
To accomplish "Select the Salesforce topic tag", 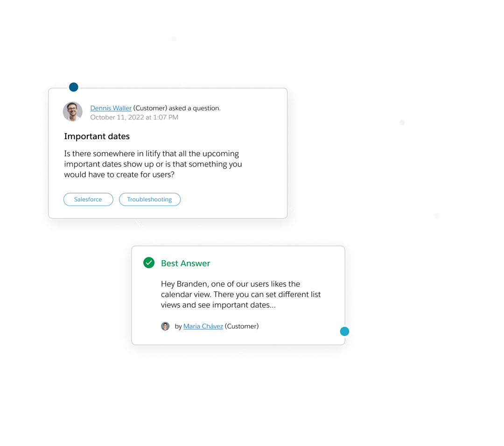I will click(x=88, y=199).
